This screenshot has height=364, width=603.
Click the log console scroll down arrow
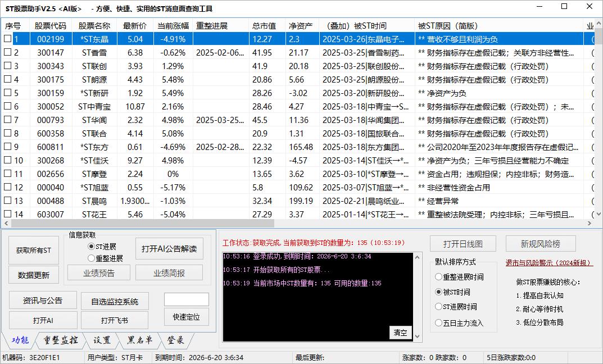click(x=417, y=336)
